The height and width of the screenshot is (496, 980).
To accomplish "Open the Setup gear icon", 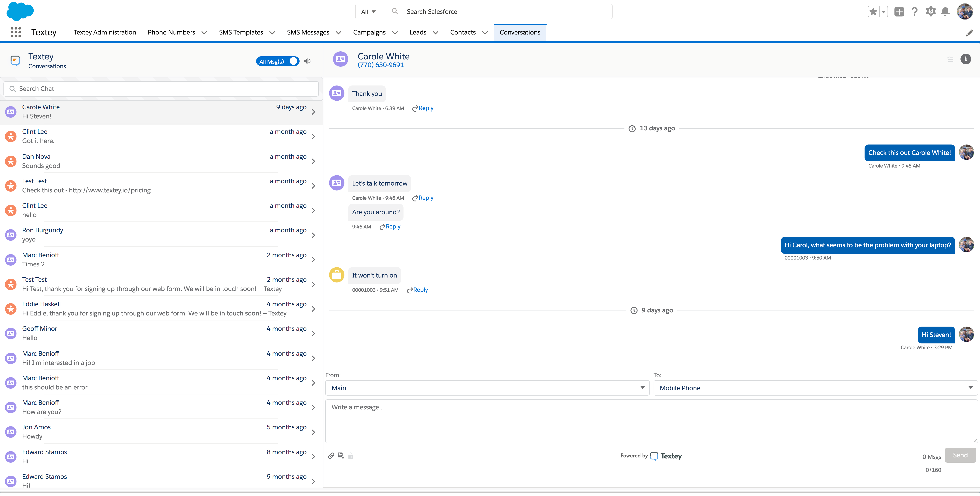I will click(x=931, y=11).
